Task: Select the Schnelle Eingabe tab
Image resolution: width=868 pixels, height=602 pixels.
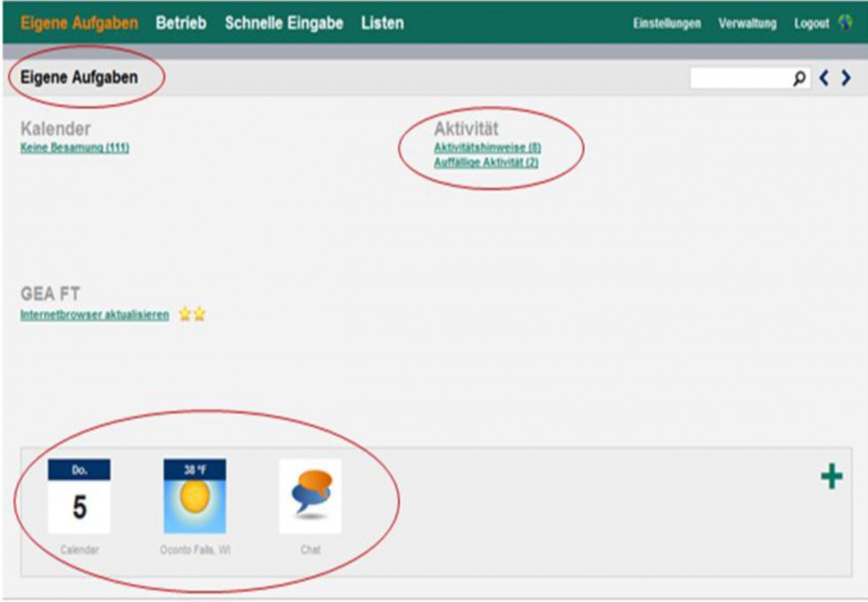Action: (x=283, y=23)
